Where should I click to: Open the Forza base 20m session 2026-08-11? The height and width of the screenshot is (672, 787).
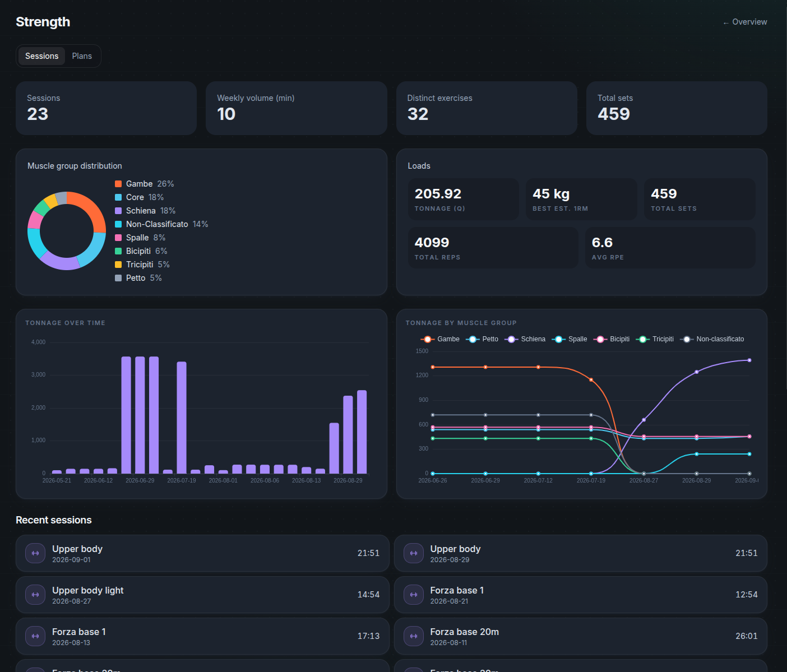[581, 636]
